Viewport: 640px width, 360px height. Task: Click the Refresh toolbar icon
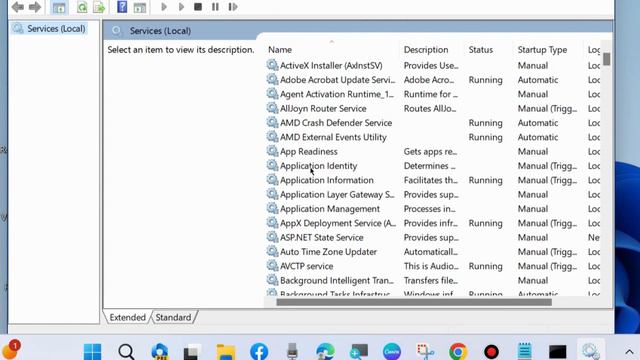(x=82, y=7)
